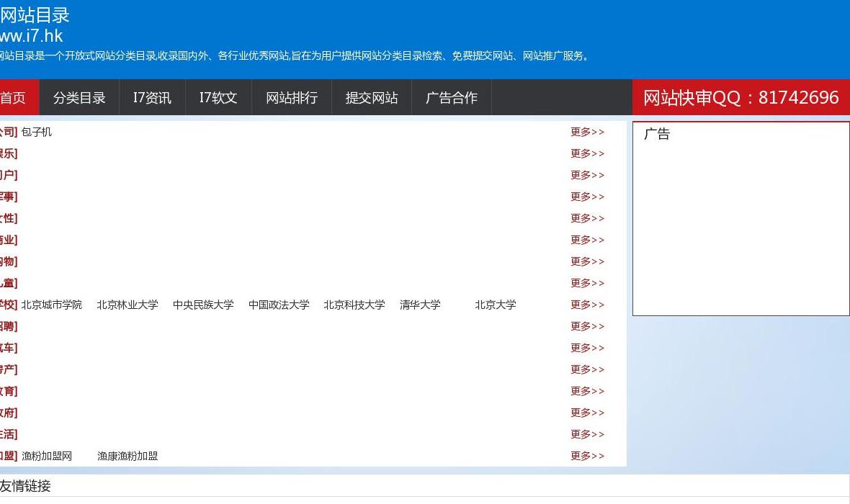This screenshot has width=850, height=504.
Task: Click the 网站目录 site title
Action: (x=34, y=15)
